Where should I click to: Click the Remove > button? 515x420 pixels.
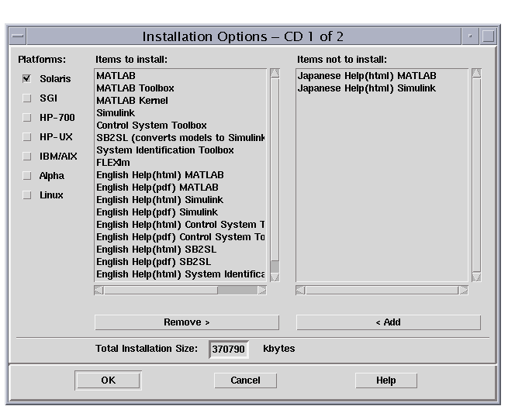(187, 322)
